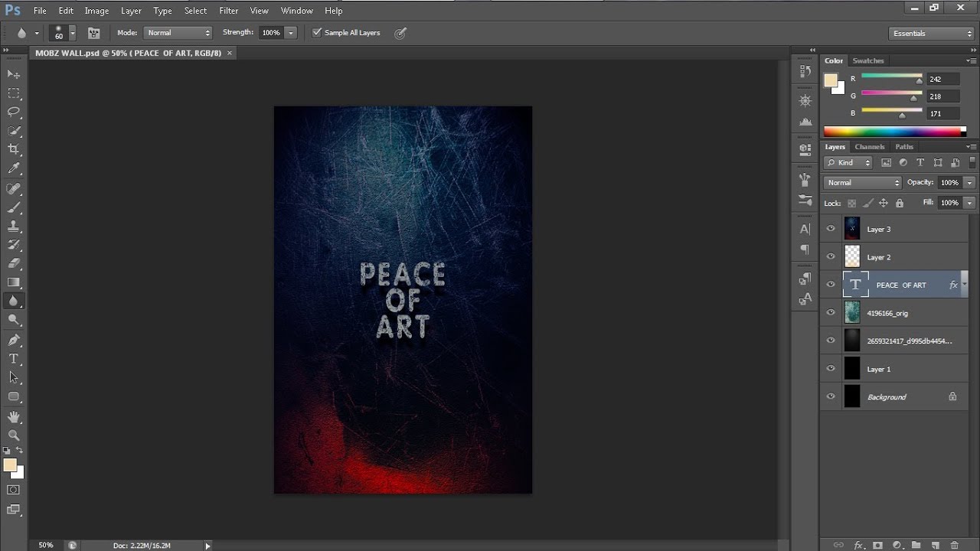Open the Filter menu
Screen dimensions: 980x551
228,11
